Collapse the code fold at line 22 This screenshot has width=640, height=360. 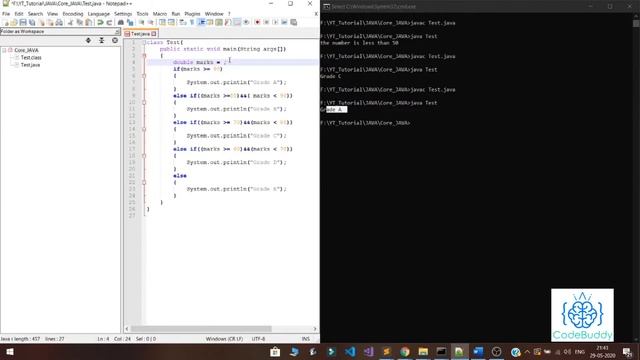144,182
